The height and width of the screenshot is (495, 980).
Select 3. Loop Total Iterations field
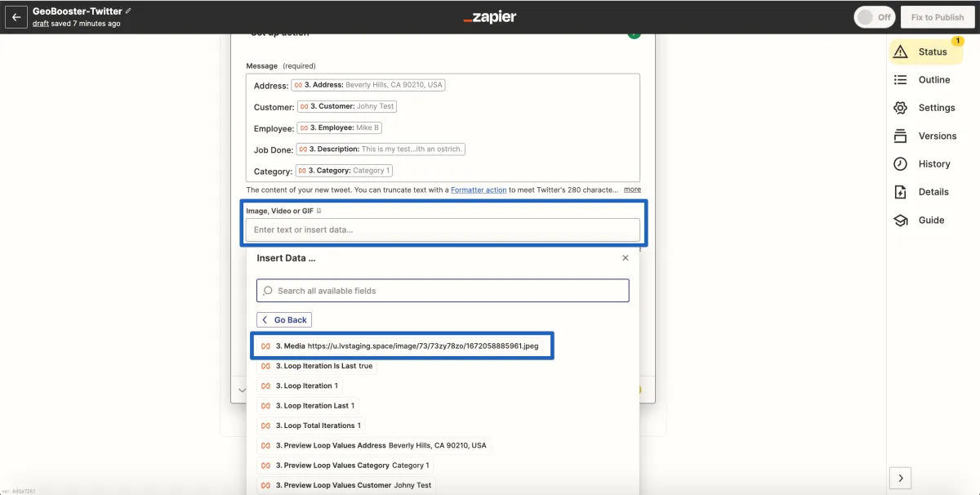click(x=311, y=426)
